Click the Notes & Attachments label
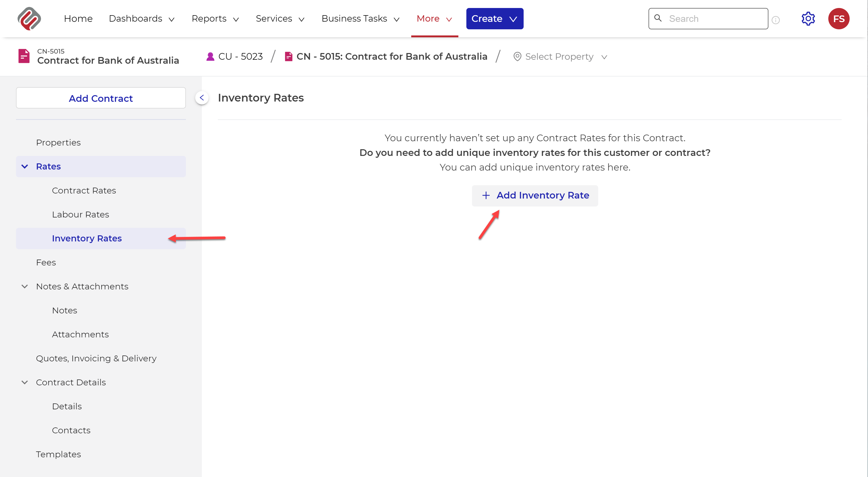 [82, 286]
